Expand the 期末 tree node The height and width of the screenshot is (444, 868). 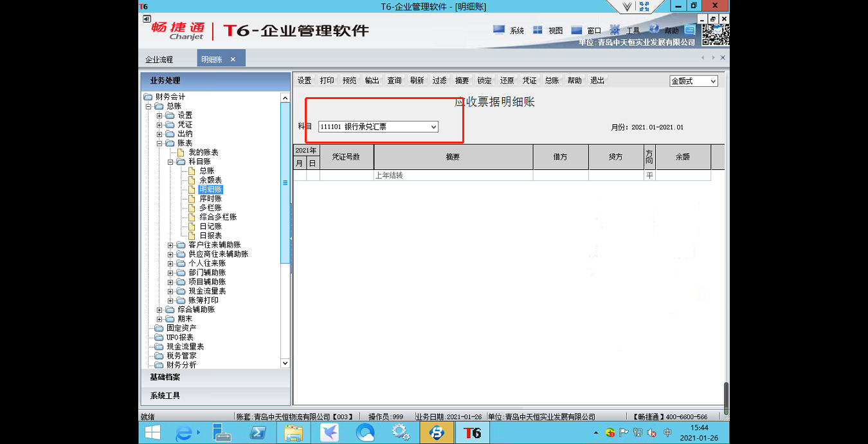[x=159, y=319]
